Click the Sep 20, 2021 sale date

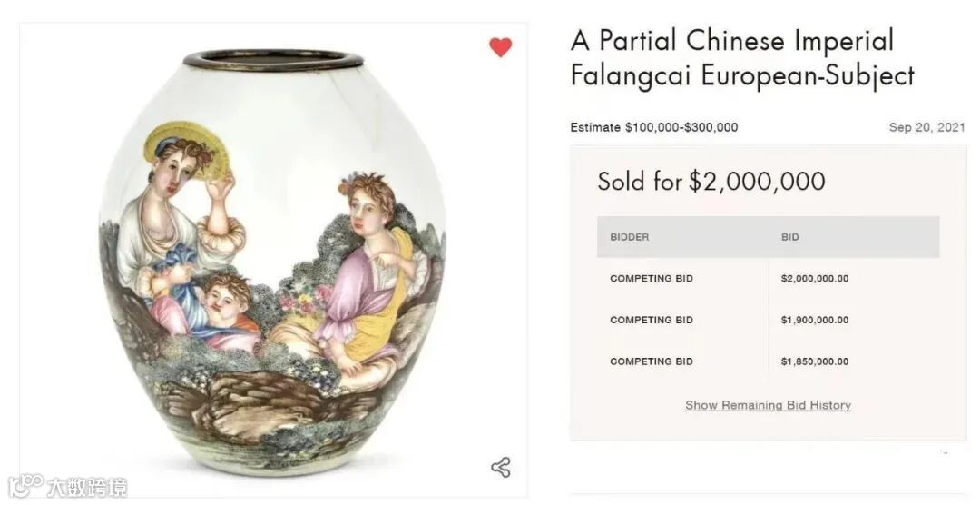[926, 127]
